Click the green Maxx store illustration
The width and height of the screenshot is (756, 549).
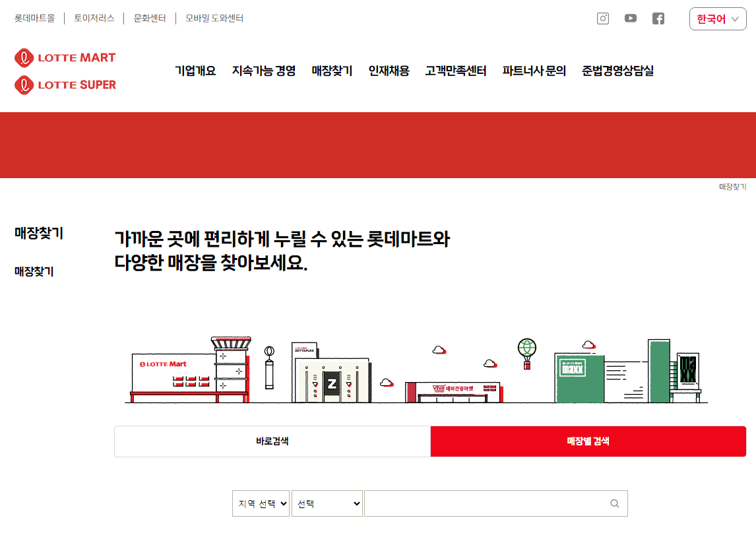628,371
